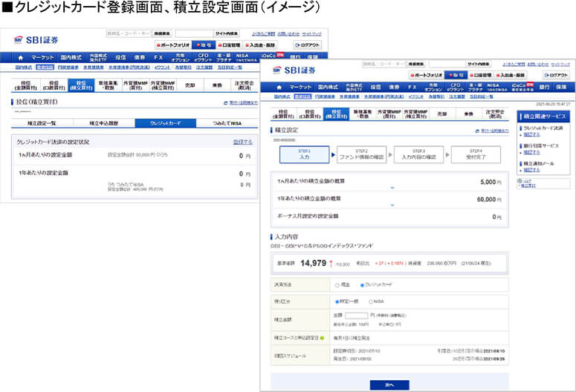576x392 pixels.
Task: Click サイト内検索 button in the left window
Action: tap(226, 33)
